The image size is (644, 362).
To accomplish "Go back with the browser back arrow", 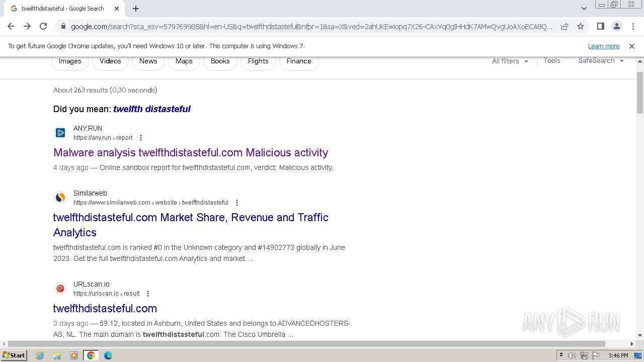I will click(x=11, y=26).
